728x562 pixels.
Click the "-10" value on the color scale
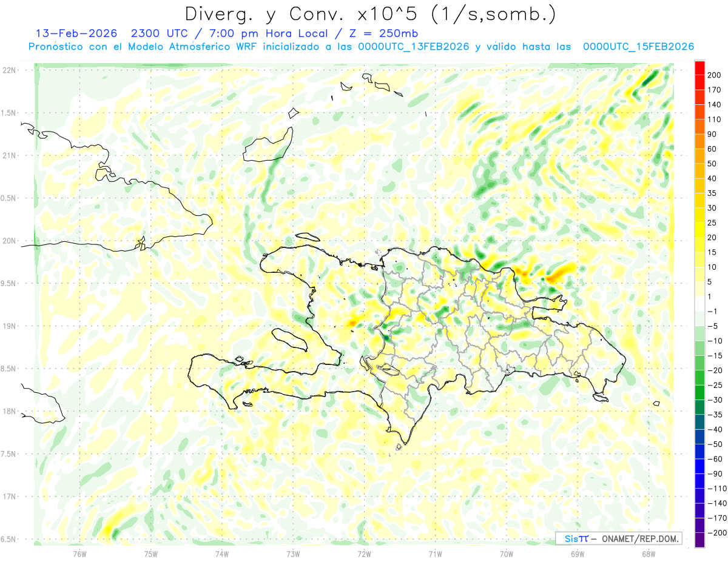point(715,341)
